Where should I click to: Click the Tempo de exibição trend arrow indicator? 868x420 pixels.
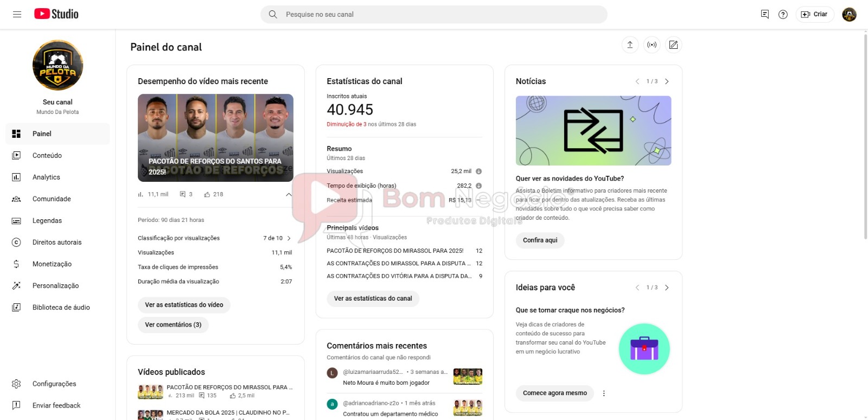(478, 186)
